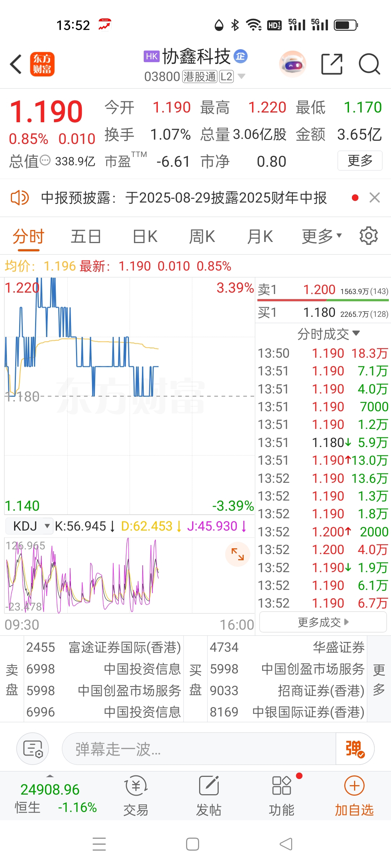The image size is (391, 868).
Task: Tap the expand chart fullscreen icon
Action: pyautogui.click(x=237, y=554)
